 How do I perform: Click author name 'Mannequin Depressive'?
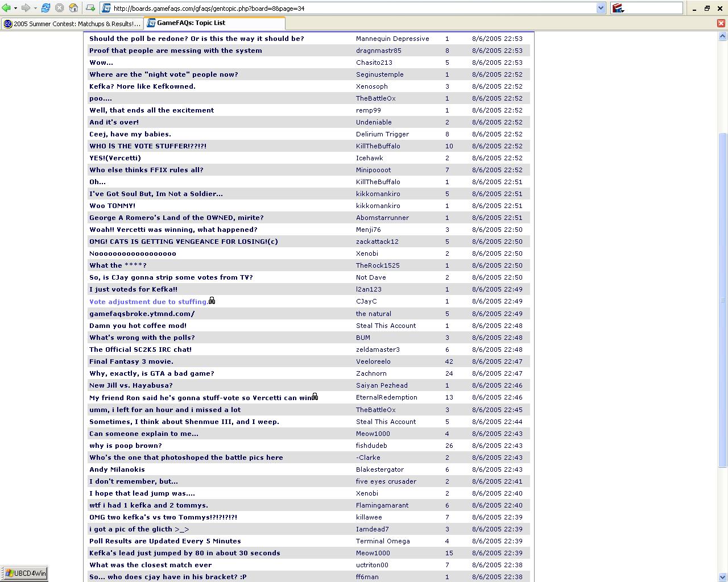[392, 39]
